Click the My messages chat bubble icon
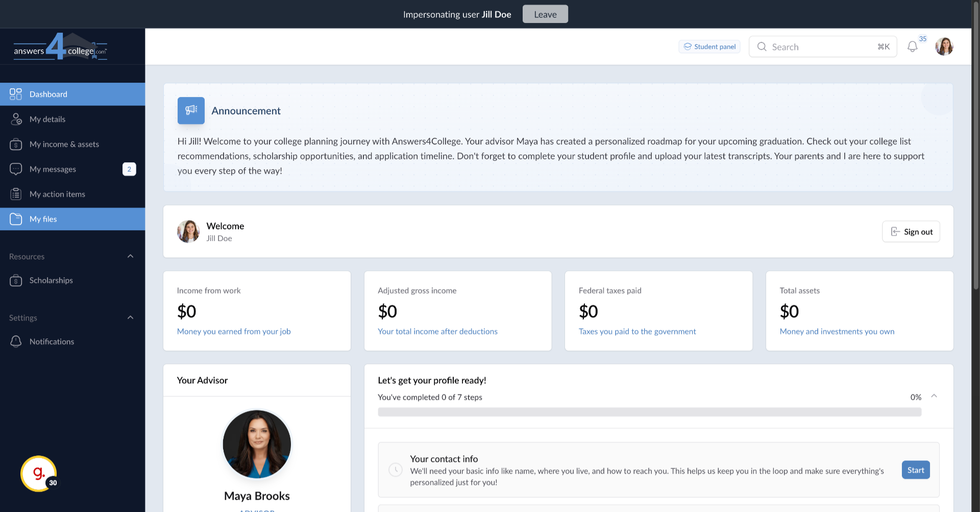 point(16,169)
